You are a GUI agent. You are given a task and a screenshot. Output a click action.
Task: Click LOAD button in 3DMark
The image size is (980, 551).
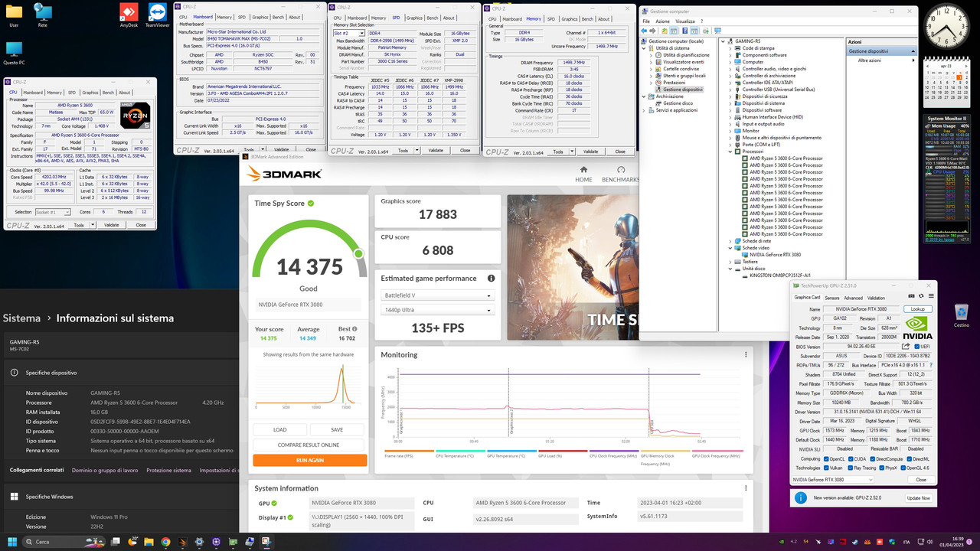279,429
